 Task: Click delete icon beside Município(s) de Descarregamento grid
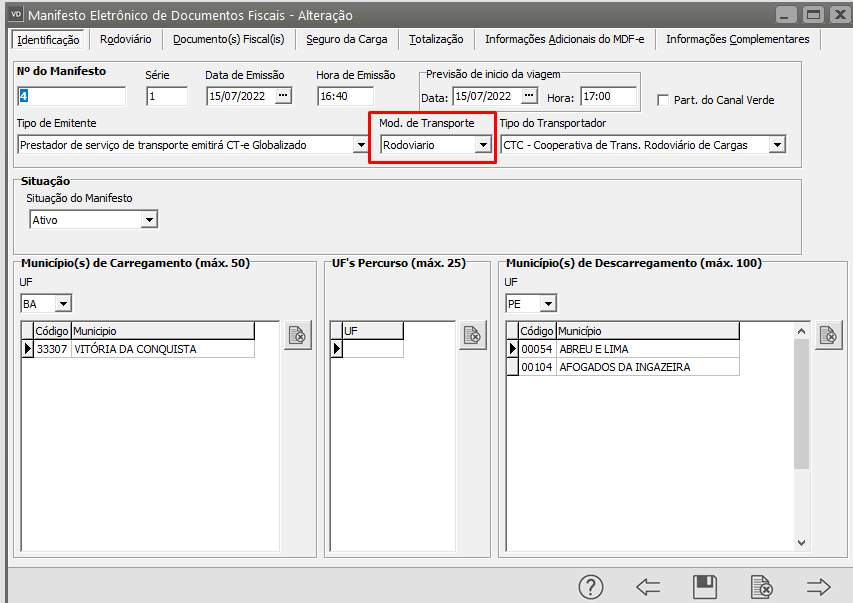[x=828, y=336]
